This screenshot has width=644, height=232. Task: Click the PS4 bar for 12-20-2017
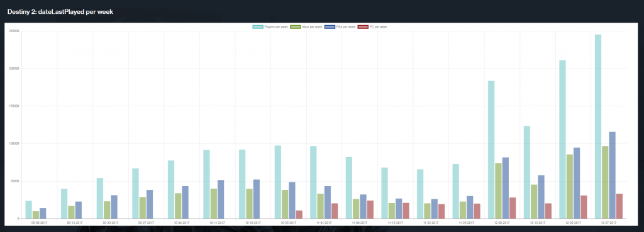point(577,183)
